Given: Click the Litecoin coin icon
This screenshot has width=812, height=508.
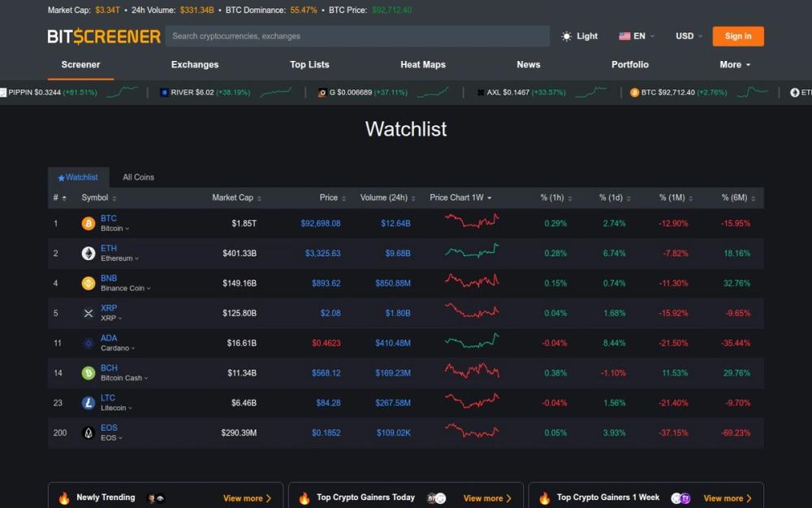Looking at the screenshot, I should [x=89, y=403].
